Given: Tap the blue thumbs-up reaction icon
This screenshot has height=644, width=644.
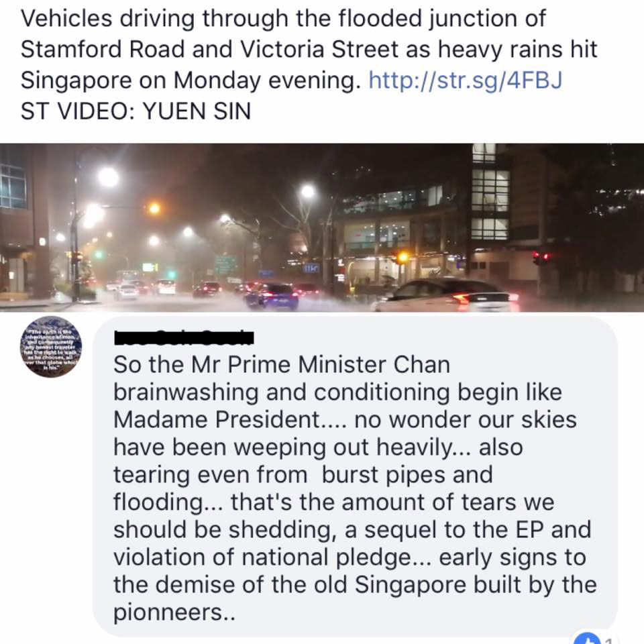Looking at the screenshot, I should click(588, 639).
